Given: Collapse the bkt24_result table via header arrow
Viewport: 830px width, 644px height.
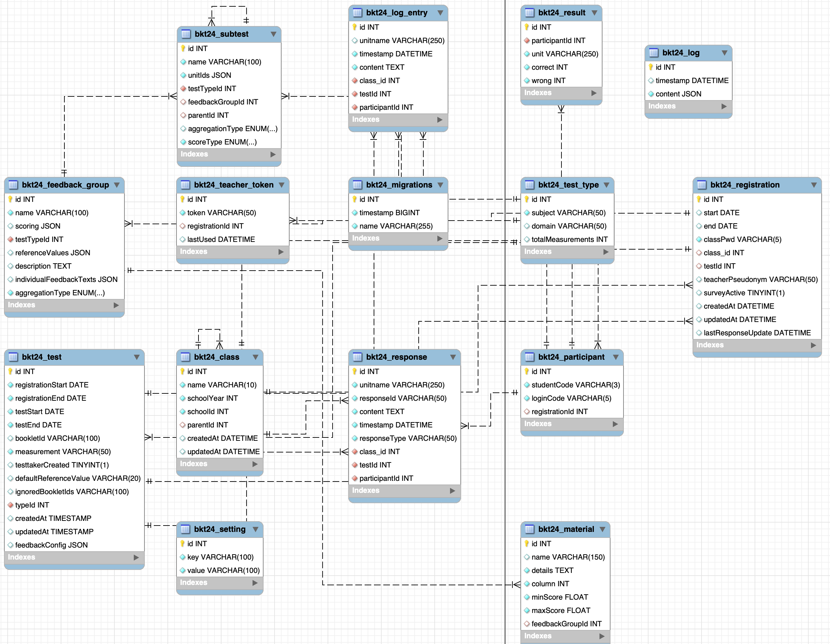Looking at the screenshot, I should point(594,13).
